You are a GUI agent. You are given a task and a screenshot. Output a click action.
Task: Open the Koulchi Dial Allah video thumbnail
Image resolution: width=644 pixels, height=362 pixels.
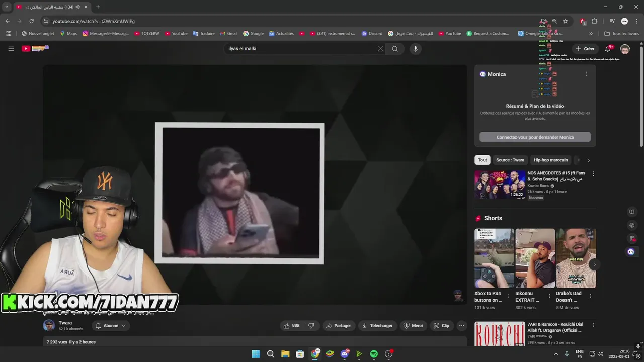click(500, 334)
